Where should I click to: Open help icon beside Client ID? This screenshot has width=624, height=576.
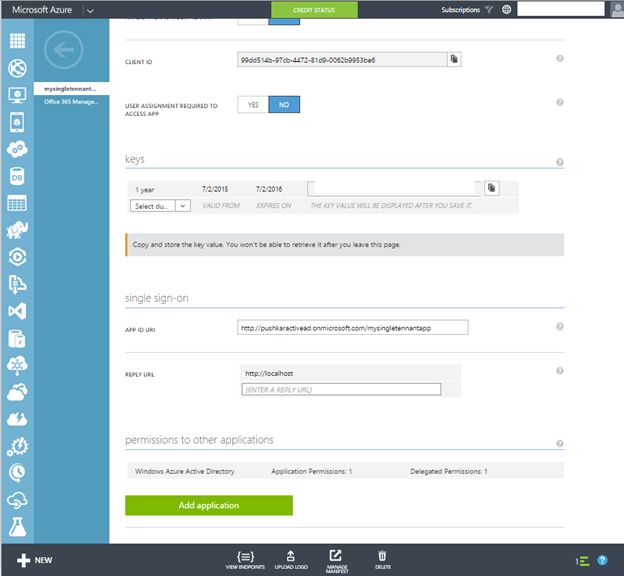[560, 59]
